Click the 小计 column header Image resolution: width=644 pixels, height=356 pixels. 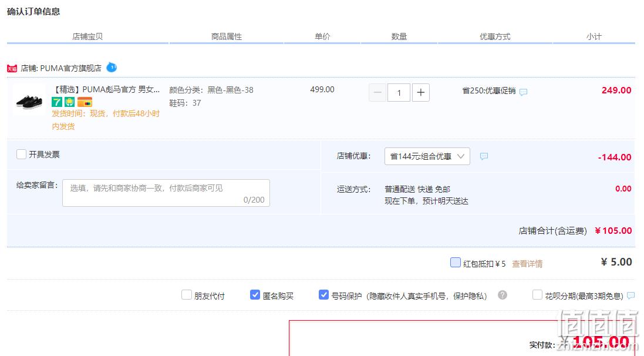(x=594, y=36)
